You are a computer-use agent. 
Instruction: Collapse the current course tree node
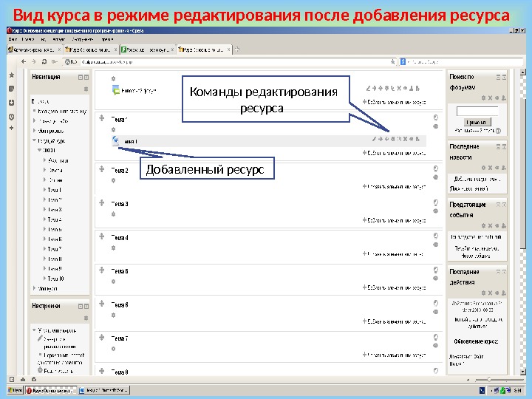[x=34, y=140]
